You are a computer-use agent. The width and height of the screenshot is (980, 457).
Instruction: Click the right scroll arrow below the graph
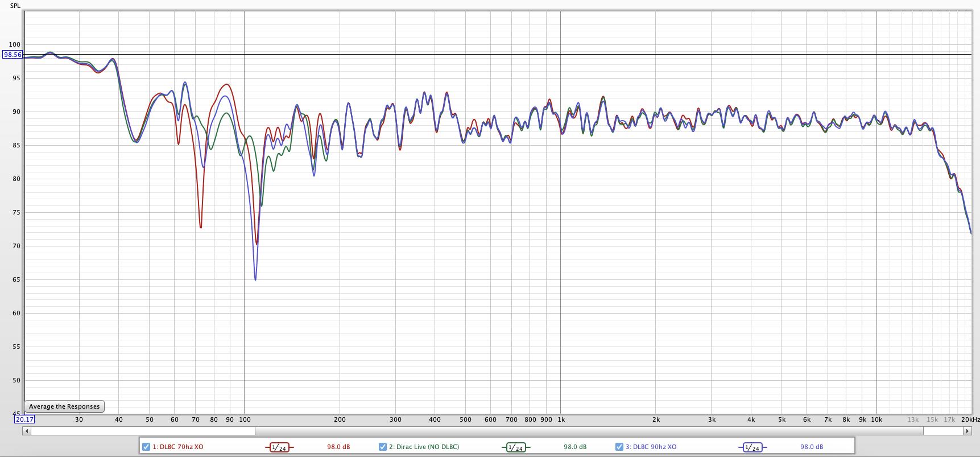click(x=967, y=431)
